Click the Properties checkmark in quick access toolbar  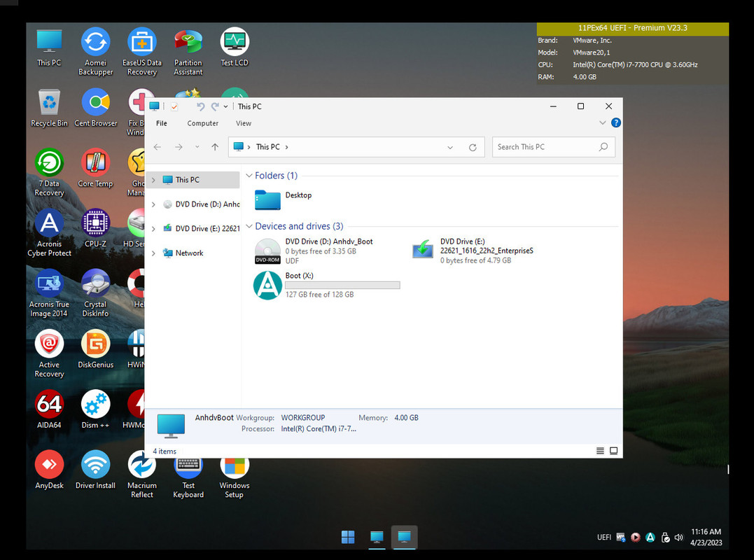coord(174,106)
